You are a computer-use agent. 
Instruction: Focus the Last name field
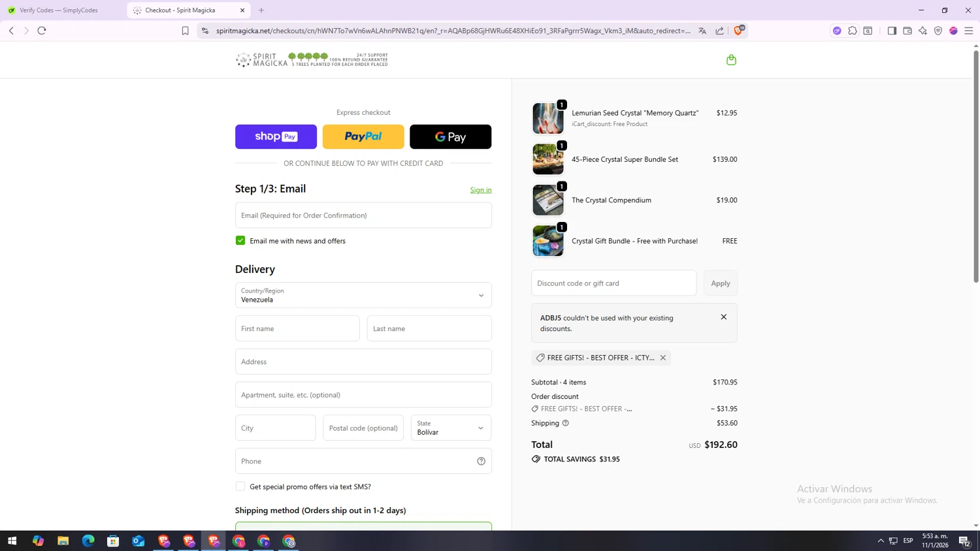pos(429,328)
